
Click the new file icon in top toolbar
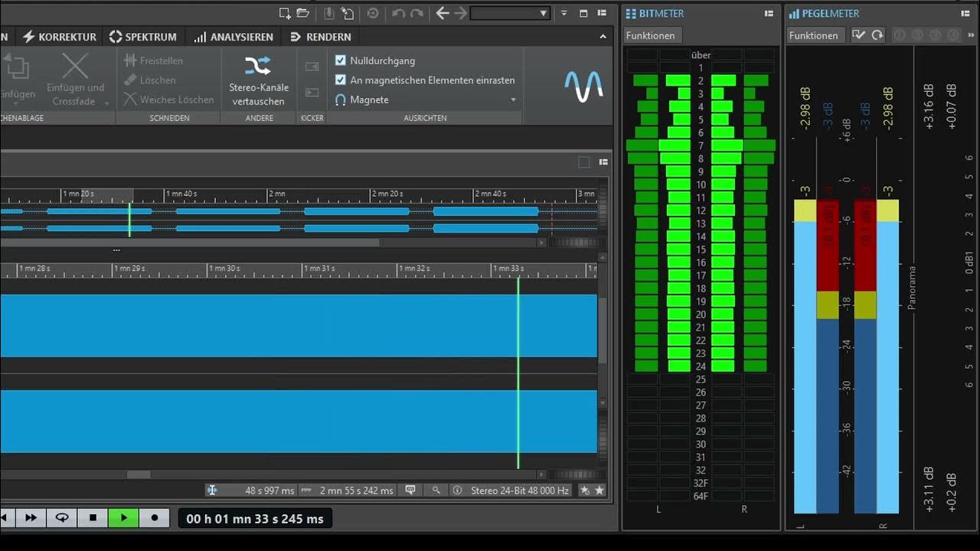point(285,13)
